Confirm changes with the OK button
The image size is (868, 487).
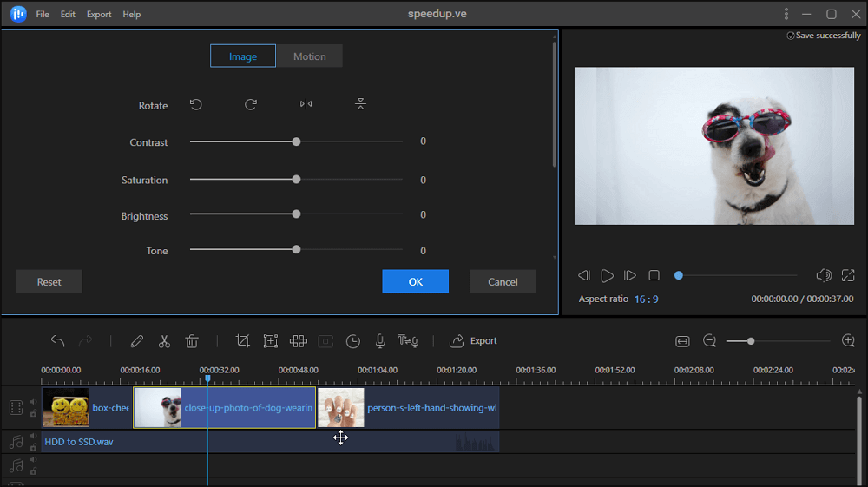pos(415,281)
